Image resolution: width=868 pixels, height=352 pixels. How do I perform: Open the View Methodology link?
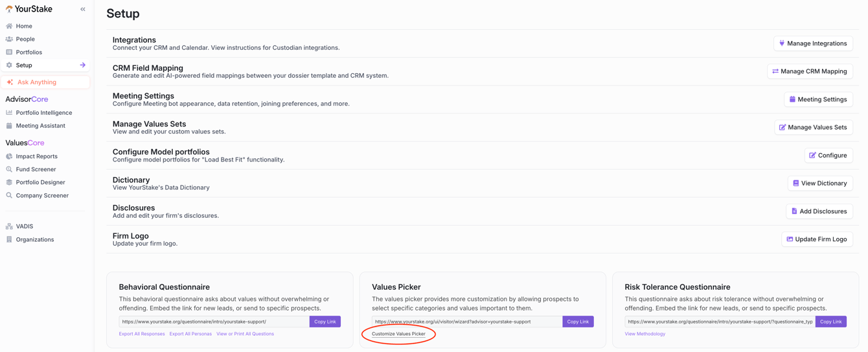[x=645, y=334]
